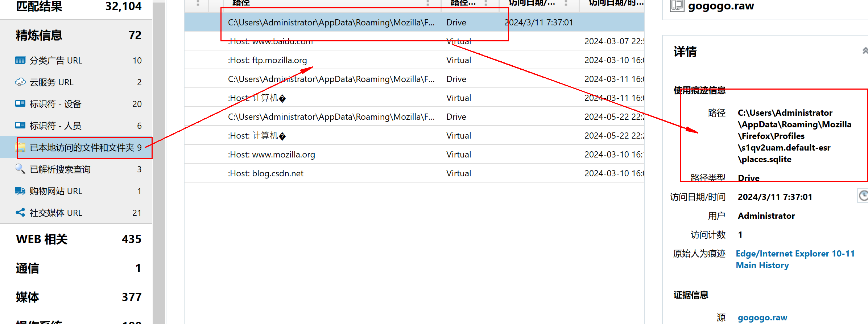868x324 pixels.
Task: Select 社交媒体 URL category
Action: 76,213
